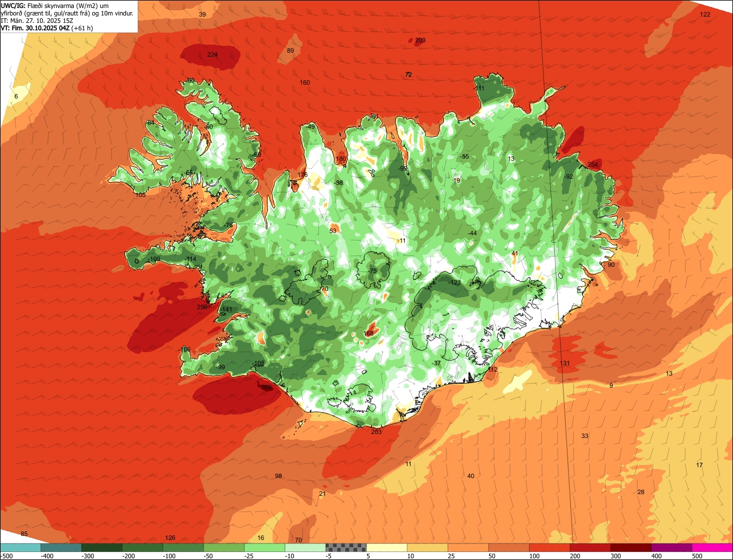Select the 160 value over the sea
Viewport: 733px width, 560px height.
point(305,82)
